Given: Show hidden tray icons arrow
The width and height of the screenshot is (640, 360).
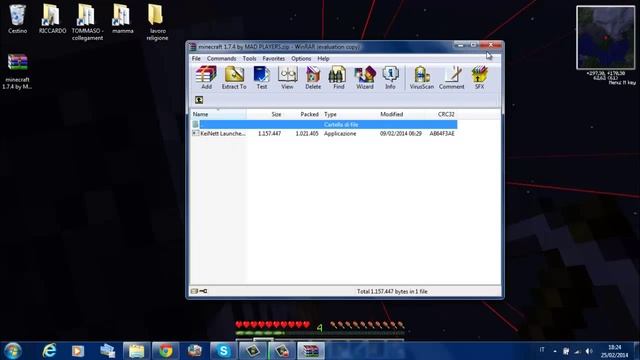Looking at the screenshot, I should [x=555, y=351].
